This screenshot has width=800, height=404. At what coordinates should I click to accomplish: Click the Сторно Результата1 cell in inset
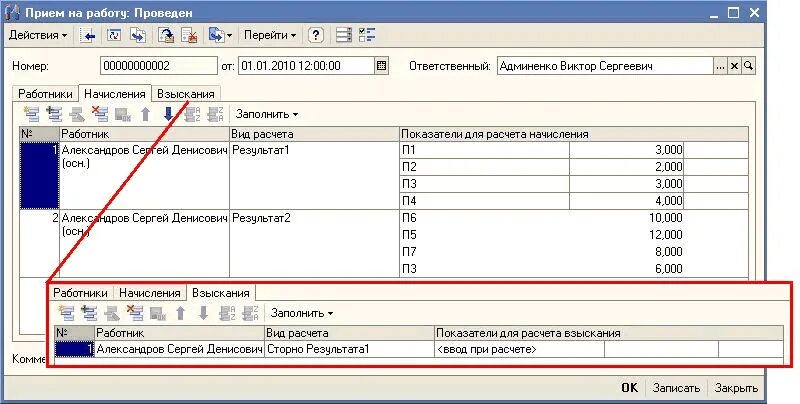point(349,349)
